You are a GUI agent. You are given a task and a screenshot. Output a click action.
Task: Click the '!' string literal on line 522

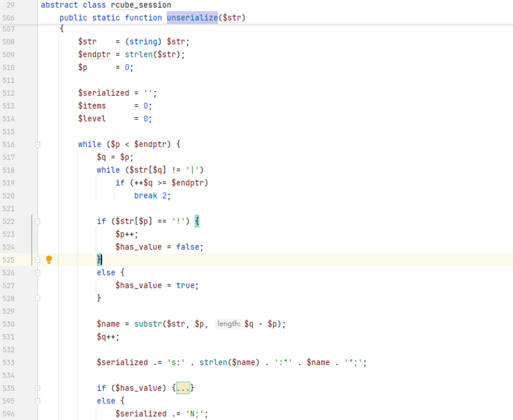pos(178,222)
